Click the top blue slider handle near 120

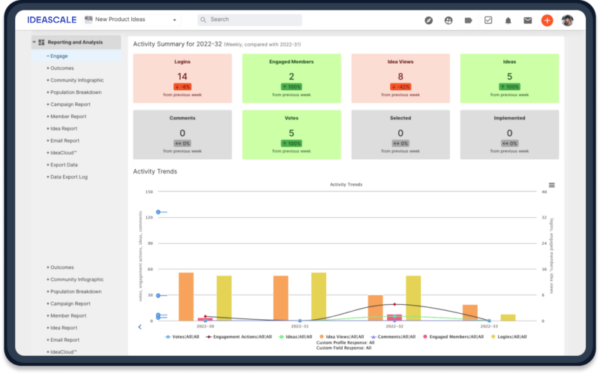tap(158, 212)
